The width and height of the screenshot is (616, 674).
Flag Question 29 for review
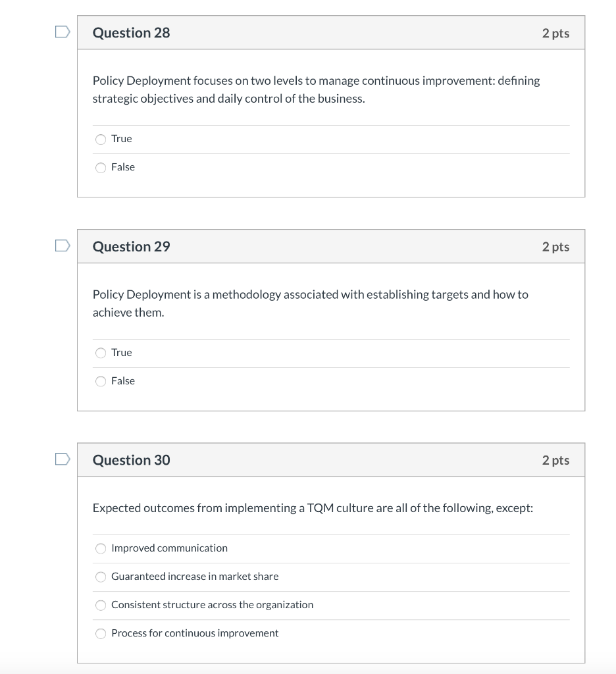pyautogui.click(x=61, y=245)
